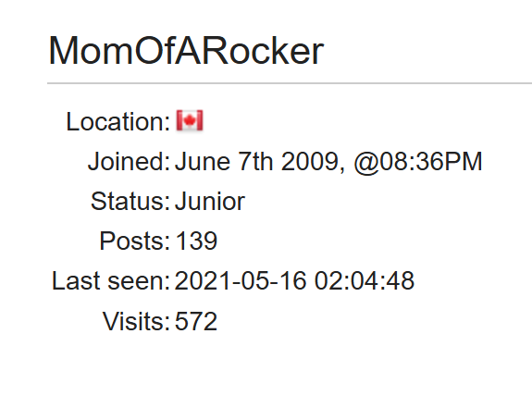
Task: Click the visits count 572
Action: pos(196,321)
